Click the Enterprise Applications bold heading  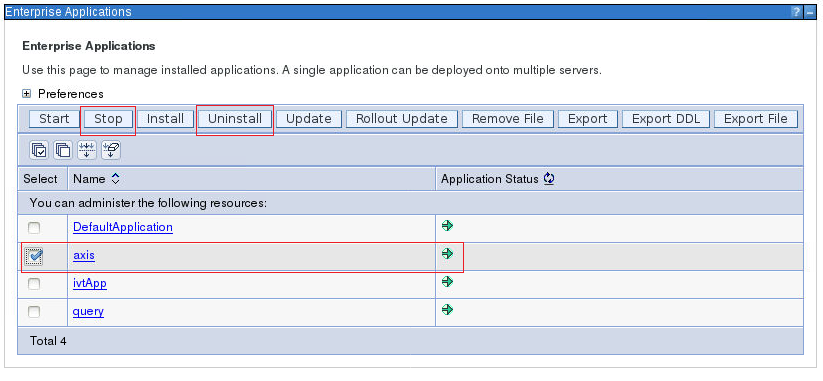[89, 46]
